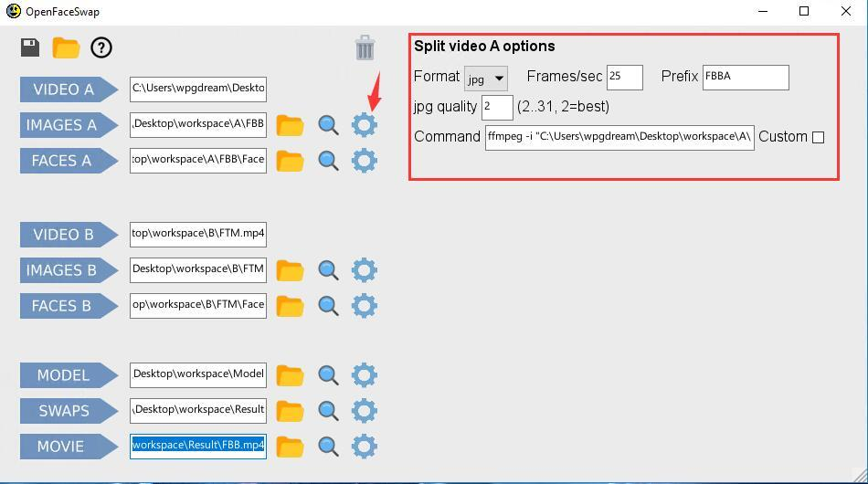This screenshot has height=484, width=868.
Task: Browse folder for IMAGES B path
Action: (x=290, y=270)
